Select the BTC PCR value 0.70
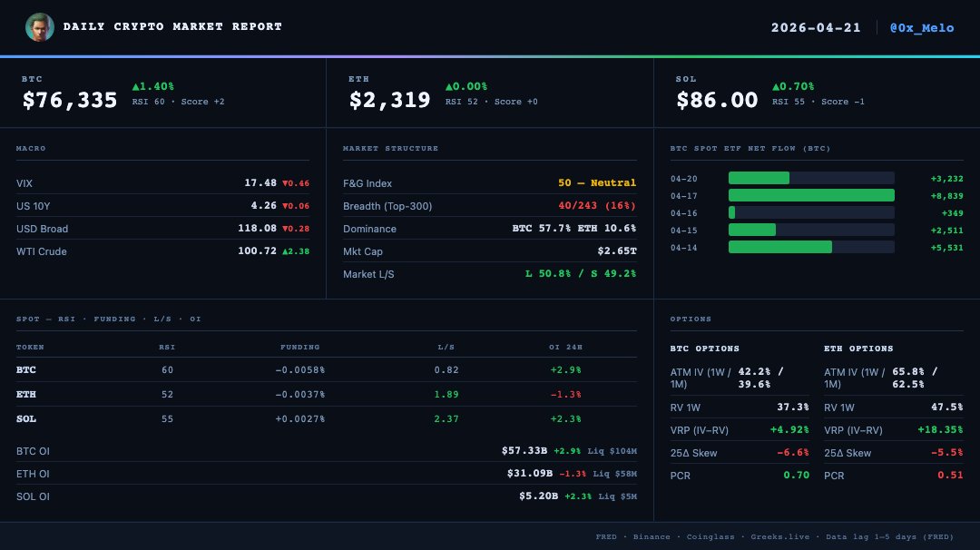Screen dimensions: 980x550 797,475
